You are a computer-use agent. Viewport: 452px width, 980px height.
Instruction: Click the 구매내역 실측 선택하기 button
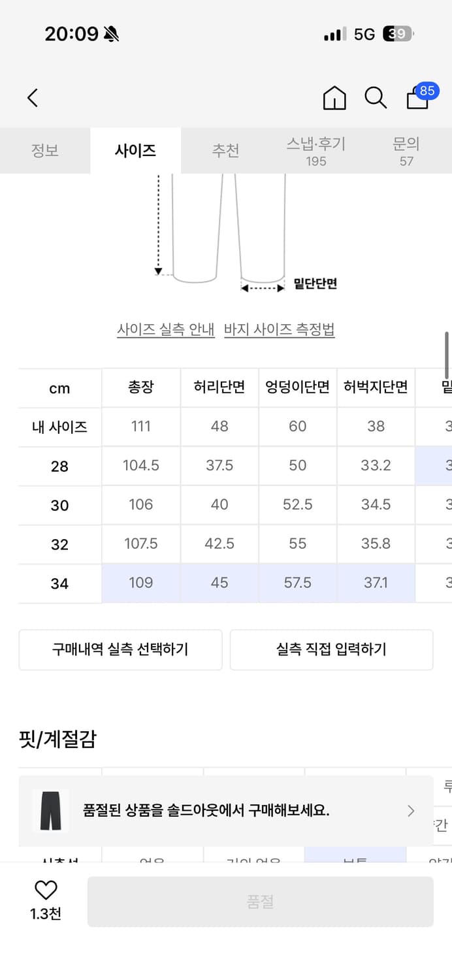click(x=120, y=649)
